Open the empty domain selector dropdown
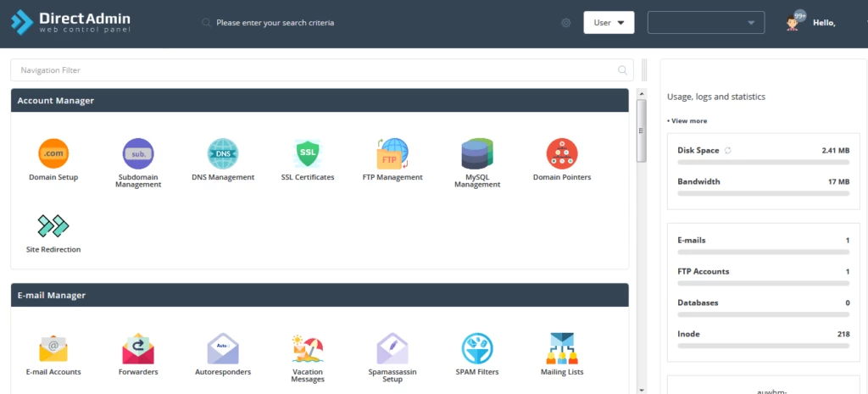The width and height of the screenshot is (868, 394). pos(706,23)
